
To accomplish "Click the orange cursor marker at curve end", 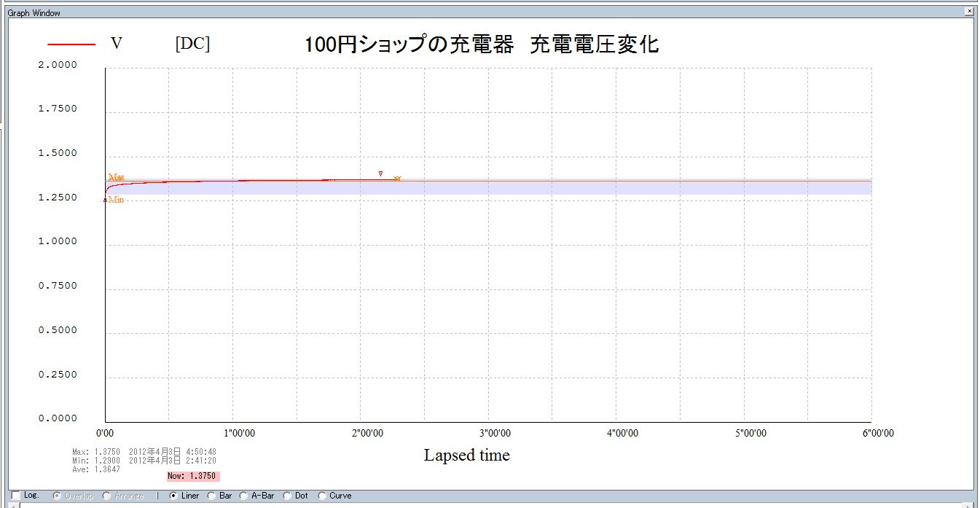I will [x=397, y=179].
